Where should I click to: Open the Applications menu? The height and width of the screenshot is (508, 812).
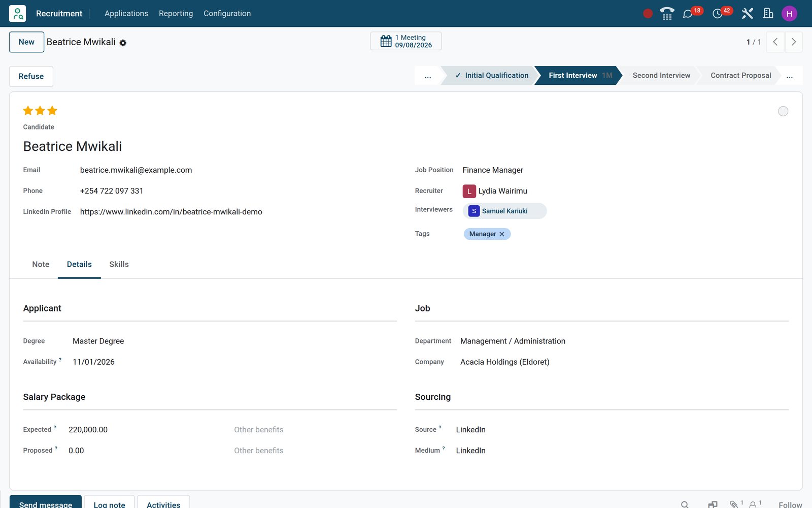[126, 14]
